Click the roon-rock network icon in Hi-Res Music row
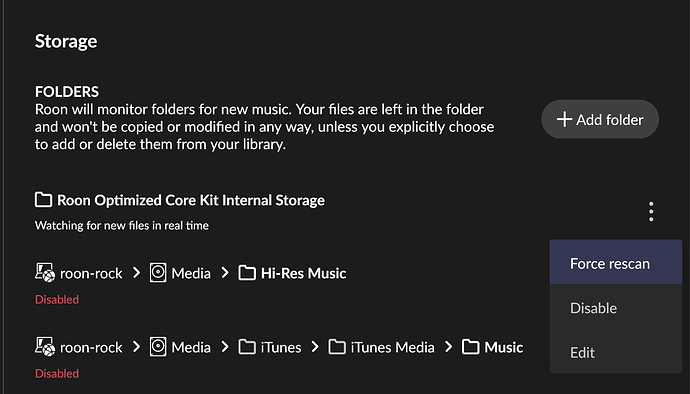This screenshot has width=690, height=394. click(x=45, y=273)
